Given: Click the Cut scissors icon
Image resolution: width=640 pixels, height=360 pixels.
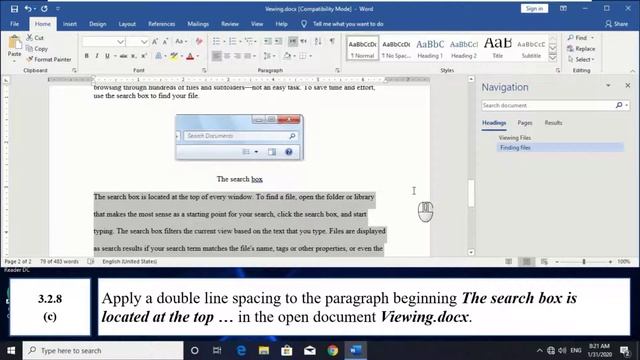Looking at the screenshot, I should pyautogui.click(x=29, y=38).
